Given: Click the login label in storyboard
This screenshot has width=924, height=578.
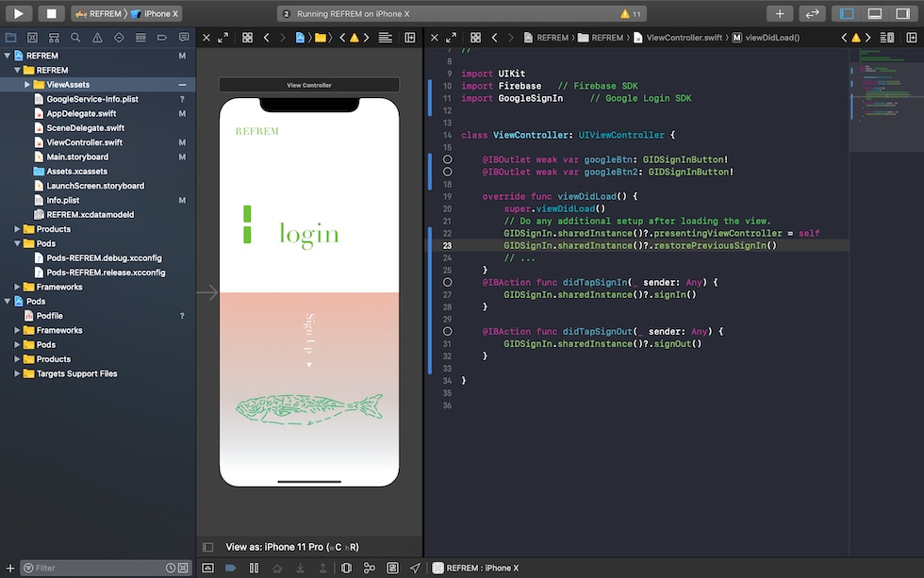Looking at the screenshot, I should pos(309,234).
